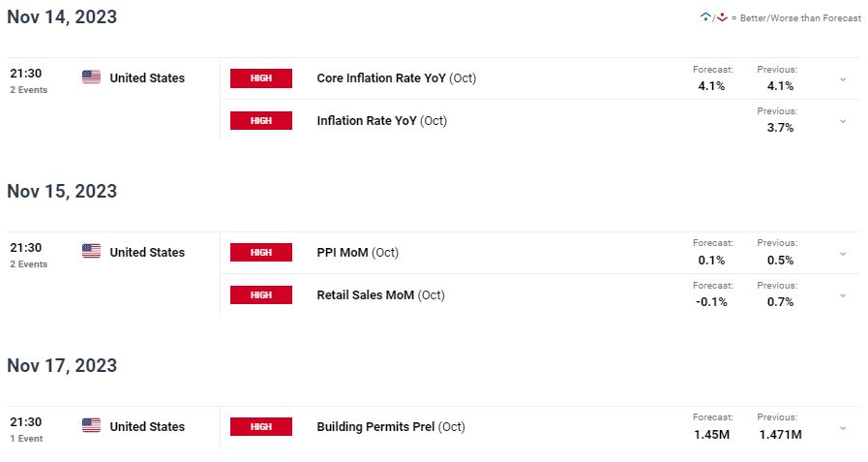The height and width of the screenshot is (462, 868).
Task: Click the Nov 14, 2023 date heading
Action: pyautogui.click(x=62, y=16)
